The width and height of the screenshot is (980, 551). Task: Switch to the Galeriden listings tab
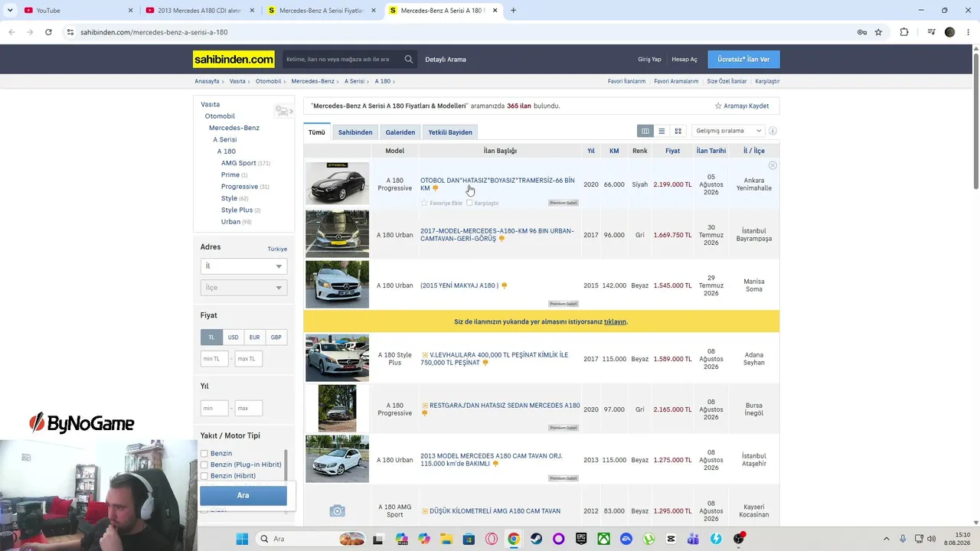click(x=400, y=132)
